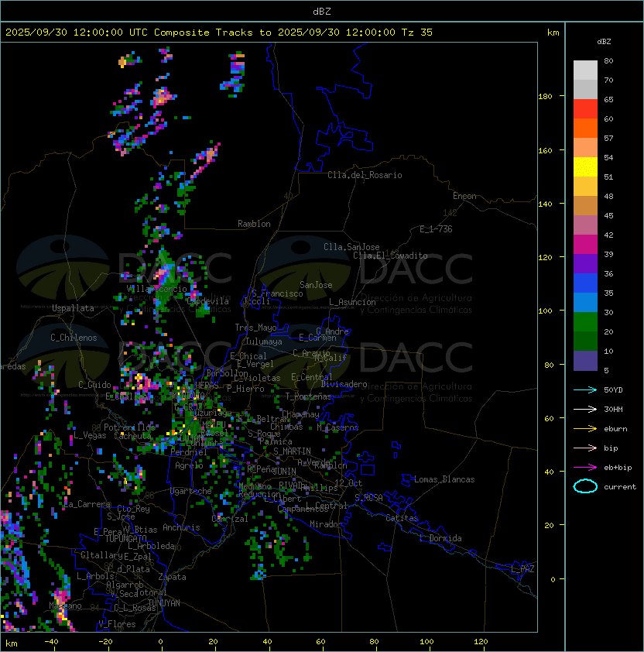Click the Villavicencio place label
Image resolution: width=644 pixels, height=652 pixels.
pyautogui.click(x=156, y=289)
